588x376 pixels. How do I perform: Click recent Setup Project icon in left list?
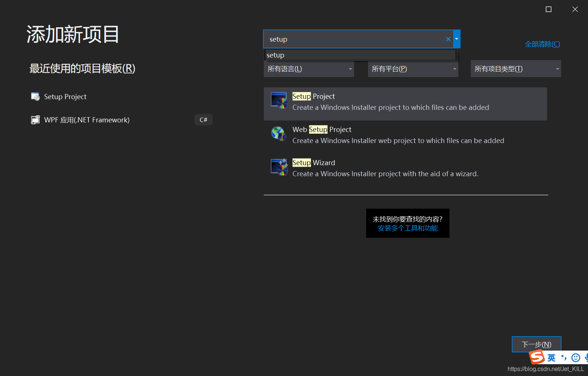35,97
